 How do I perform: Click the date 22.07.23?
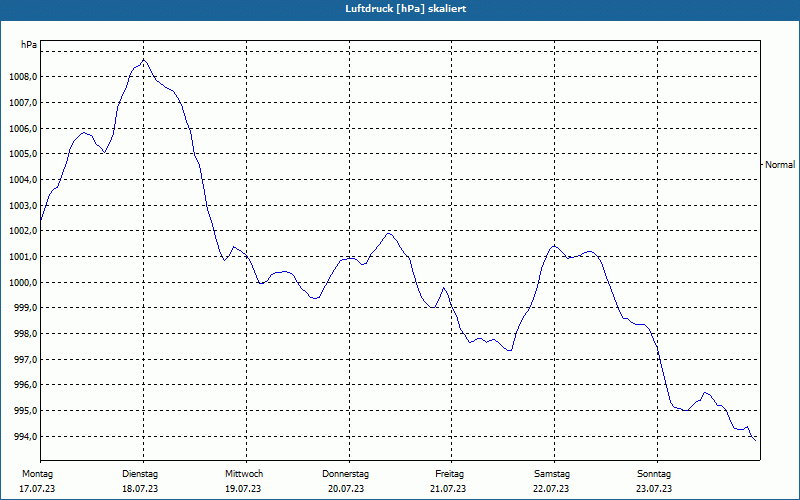tap(551, 489)
